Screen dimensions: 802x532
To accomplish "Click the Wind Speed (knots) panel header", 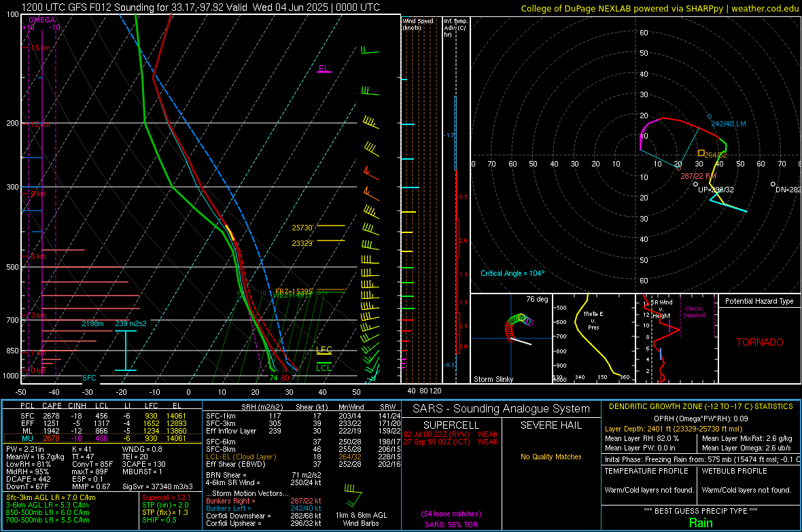I will [418, 24].
